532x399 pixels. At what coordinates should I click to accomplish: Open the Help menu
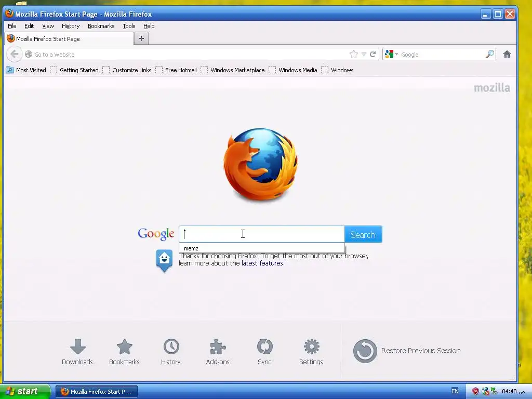(149, 26)
